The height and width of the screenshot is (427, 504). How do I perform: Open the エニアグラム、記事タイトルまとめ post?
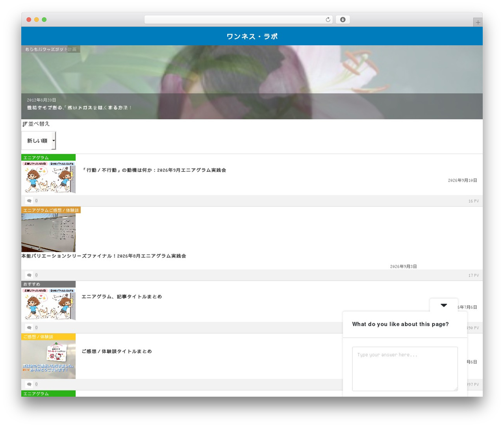pos(122,297)
